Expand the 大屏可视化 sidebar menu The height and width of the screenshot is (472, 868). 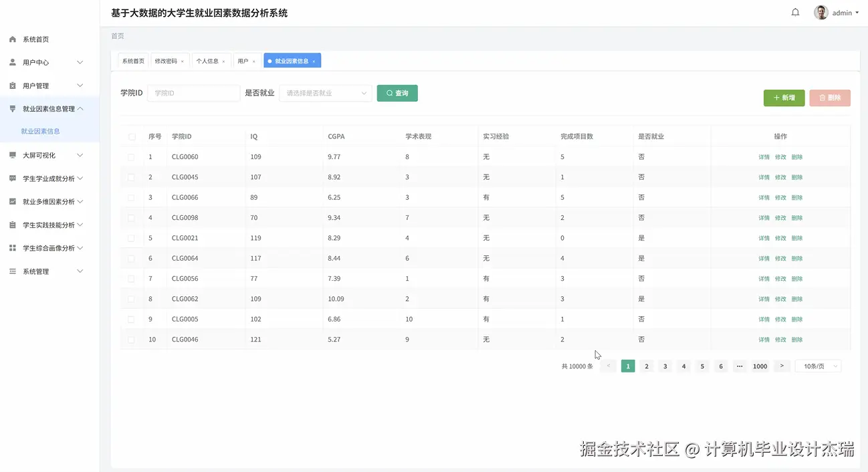[80, 155]
